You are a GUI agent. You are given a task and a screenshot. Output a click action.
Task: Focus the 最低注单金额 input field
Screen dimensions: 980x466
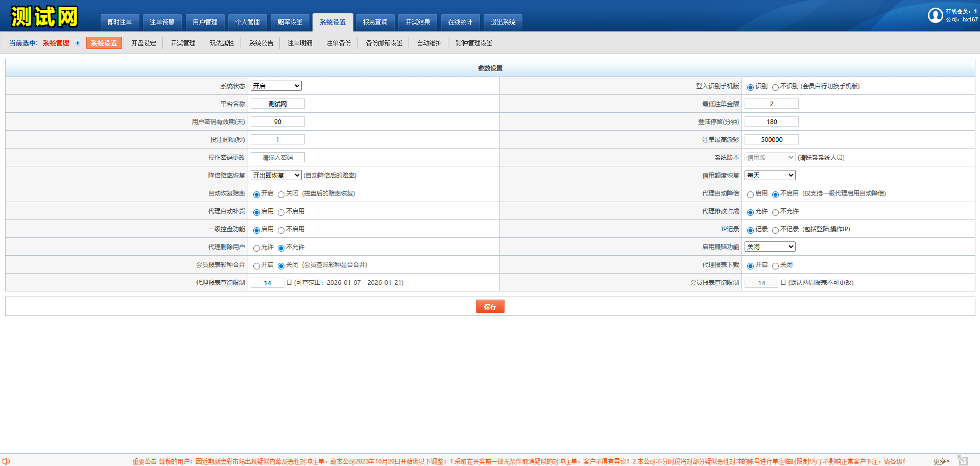(x=771, y=104)
